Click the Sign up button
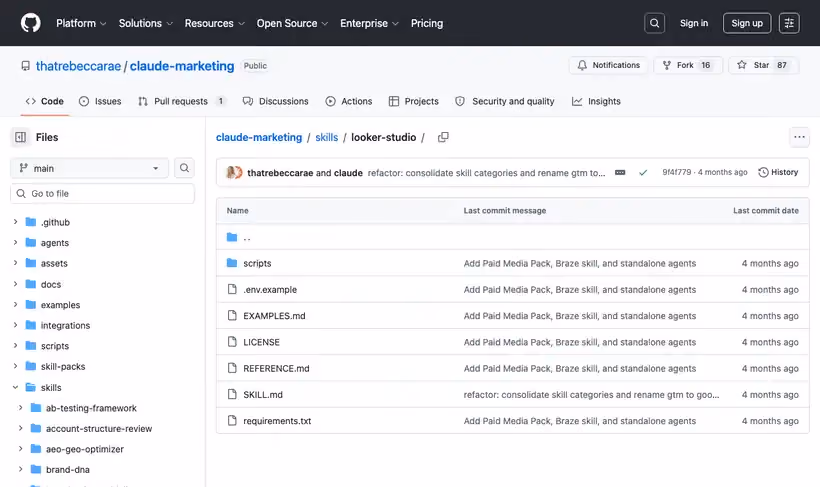820x487 pixels. (x=747, y=23)
